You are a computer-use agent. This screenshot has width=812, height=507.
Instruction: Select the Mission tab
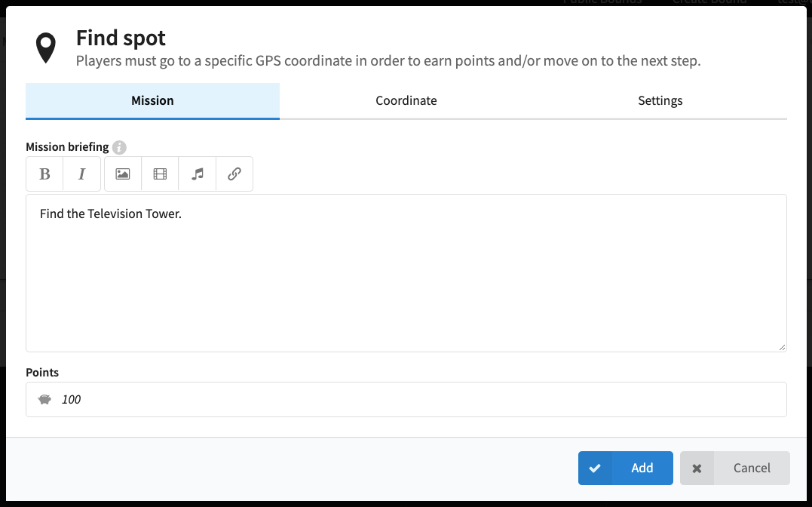coord(152,100)
